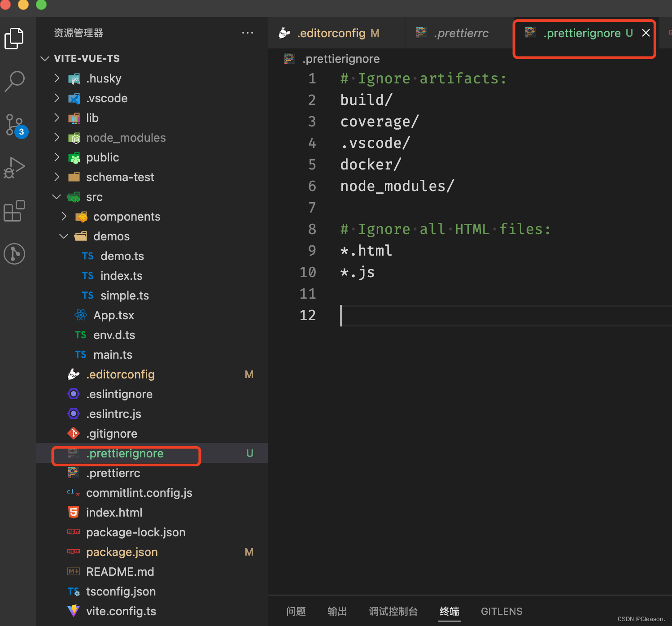672x626 pixels.
Task: Open the Explorer view in activity bar
Action: click(14, 39)
